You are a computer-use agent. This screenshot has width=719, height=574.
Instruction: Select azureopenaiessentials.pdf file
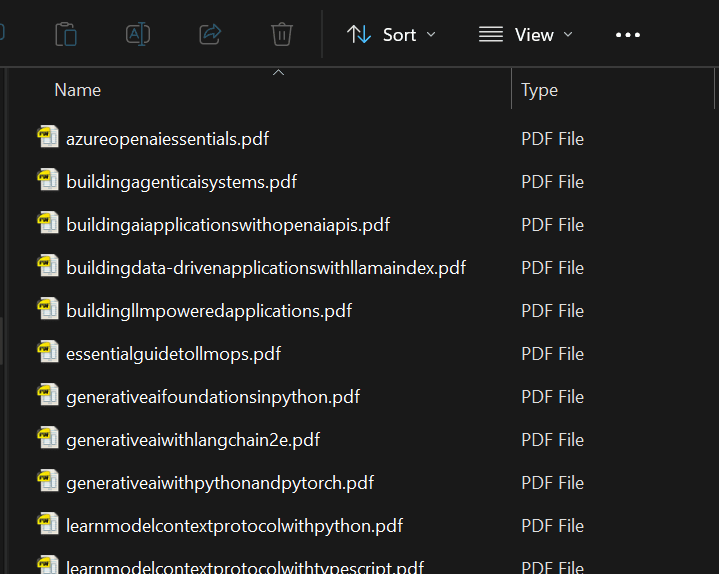click(x=167, y=139)
